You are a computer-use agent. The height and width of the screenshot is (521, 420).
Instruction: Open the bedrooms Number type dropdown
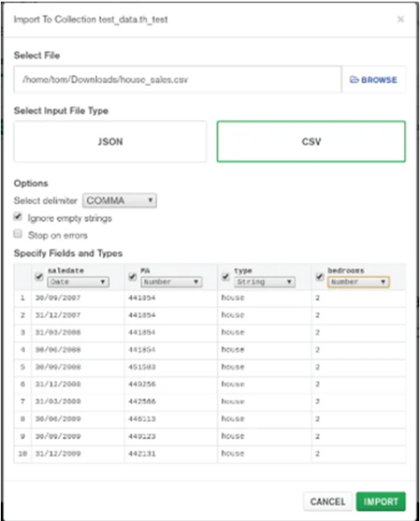358,282
